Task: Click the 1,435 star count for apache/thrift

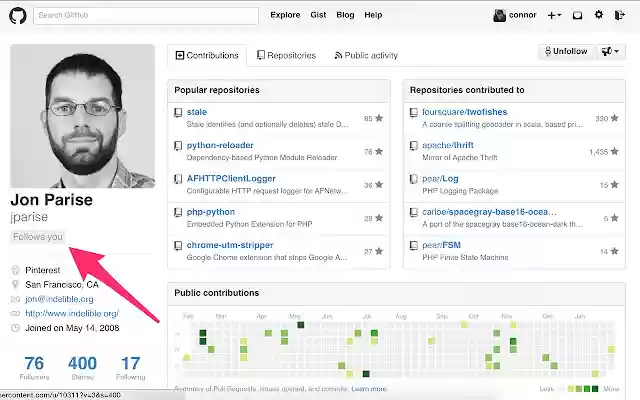Action: (x=598, y=152)
